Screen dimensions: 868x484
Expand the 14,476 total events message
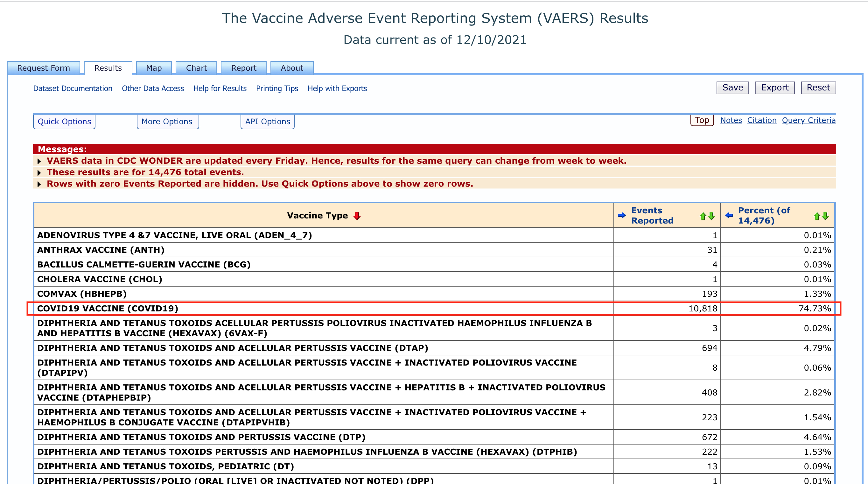[x=39, y=173]
